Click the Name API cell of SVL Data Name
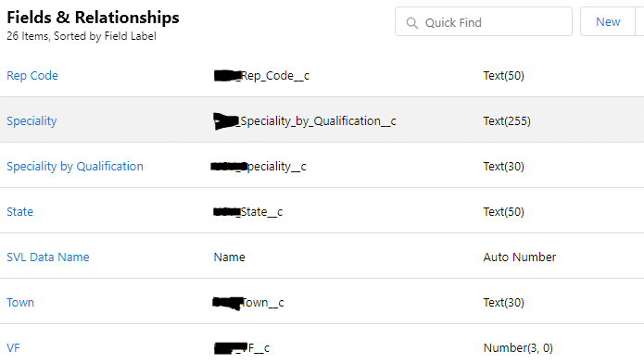 (x=229, y=257)
